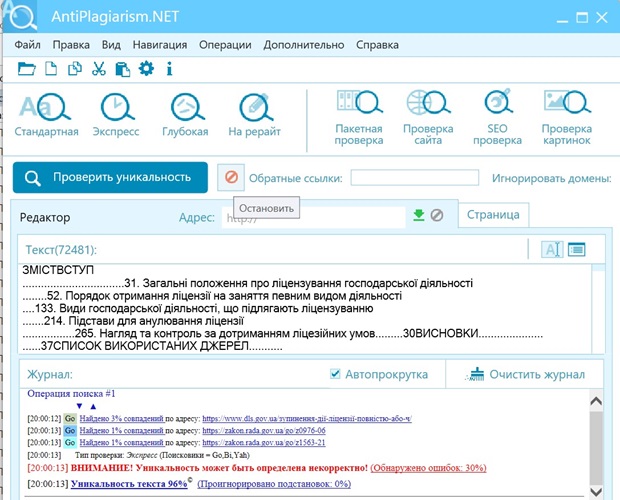Screen dimensions: 620x500
Task: Click Go badge beside z1563-21 result
Action: pyautogui.click(x=70, y=443)
